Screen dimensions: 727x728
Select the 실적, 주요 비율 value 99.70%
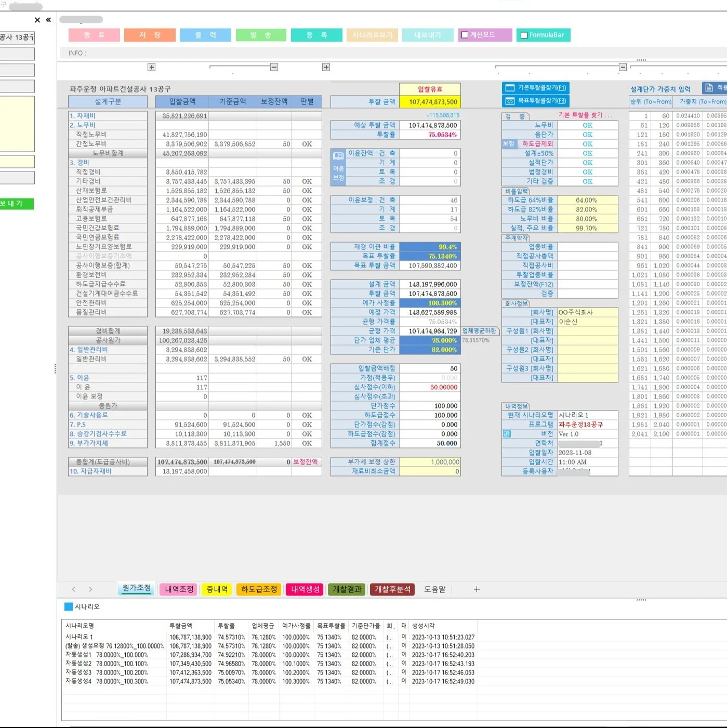pos(587,228)
